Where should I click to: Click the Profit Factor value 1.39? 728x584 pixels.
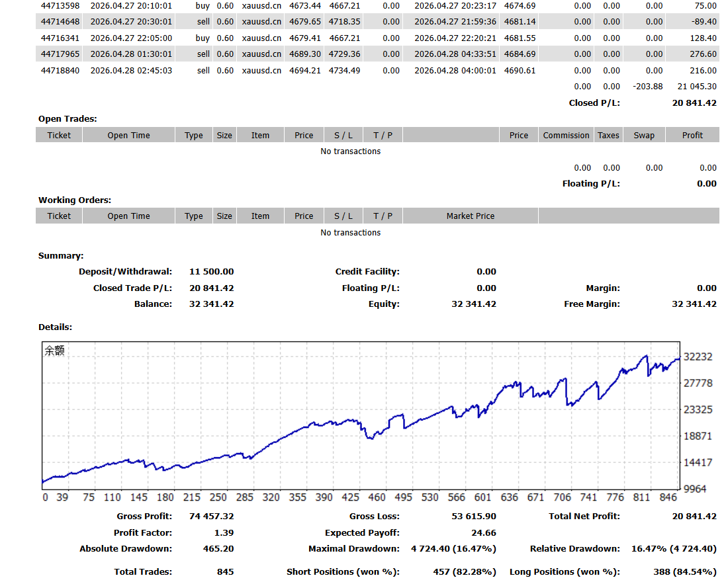coord(224,532)
